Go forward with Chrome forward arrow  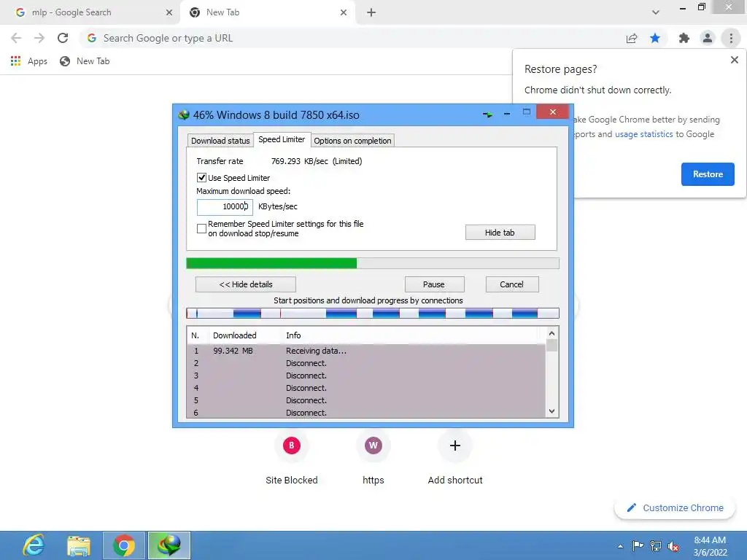39,38
